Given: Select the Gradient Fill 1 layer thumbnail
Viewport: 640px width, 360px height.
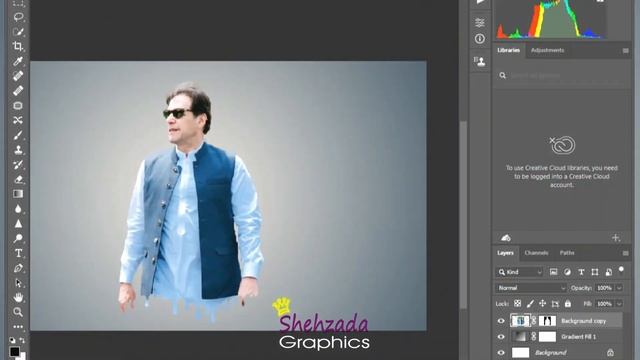Looking at the screenshot, I should (x=520, y=337).
